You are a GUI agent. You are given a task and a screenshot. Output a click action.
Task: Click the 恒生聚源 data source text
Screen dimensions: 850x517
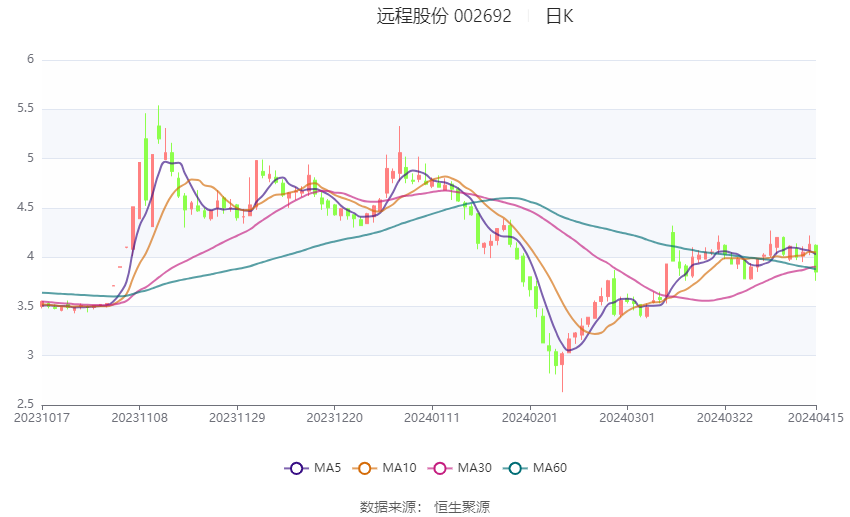(462, 507)
